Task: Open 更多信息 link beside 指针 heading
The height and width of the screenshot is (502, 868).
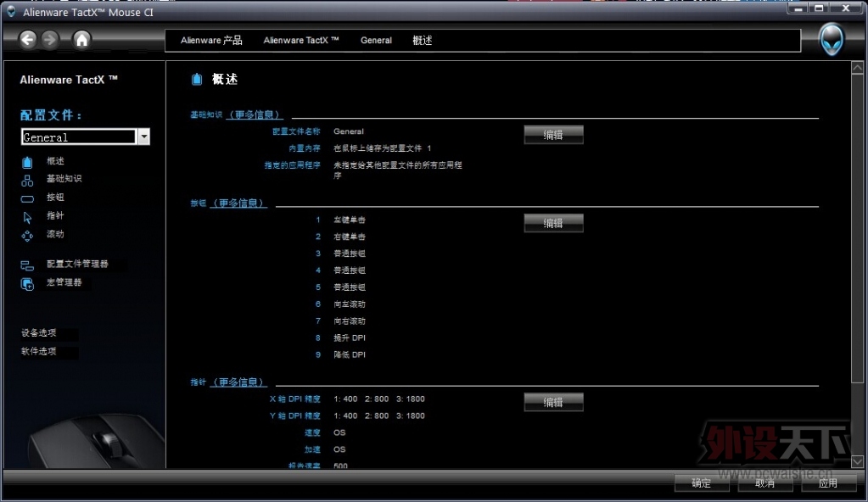Action: [239, 382]
